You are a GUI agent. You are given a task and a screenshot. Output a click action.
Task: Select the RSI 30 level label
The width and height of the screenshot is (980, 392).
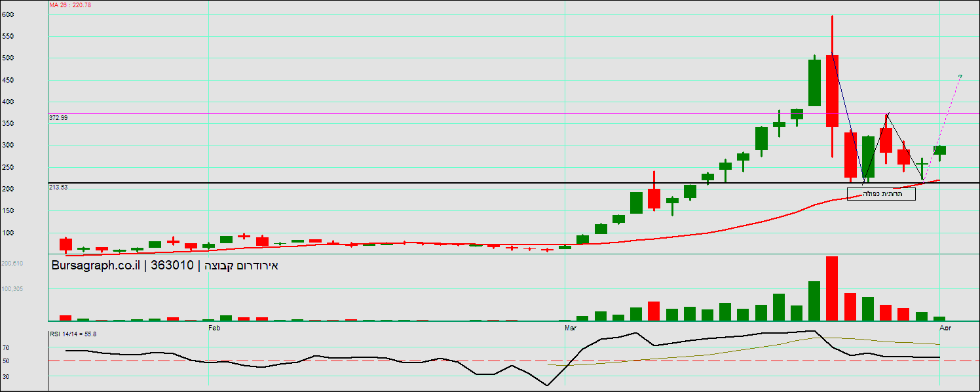click(5, 376)
